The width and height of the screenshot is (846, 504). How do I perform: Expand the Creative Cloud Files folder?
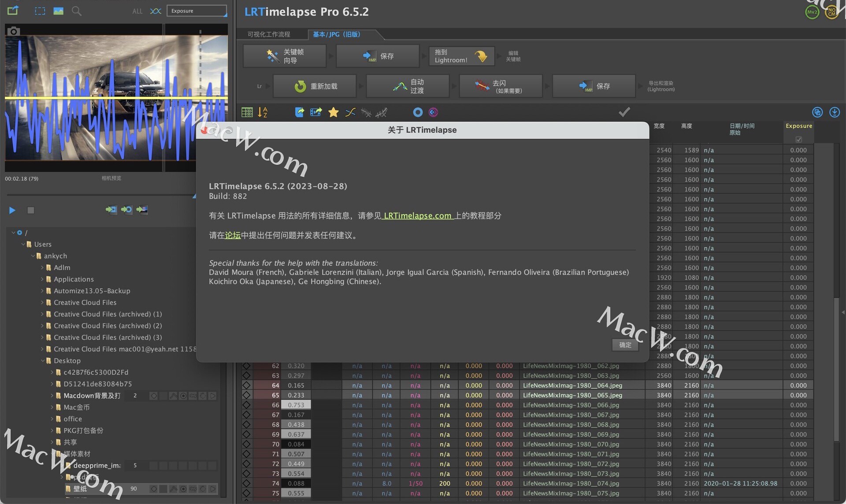coord(42,303)
